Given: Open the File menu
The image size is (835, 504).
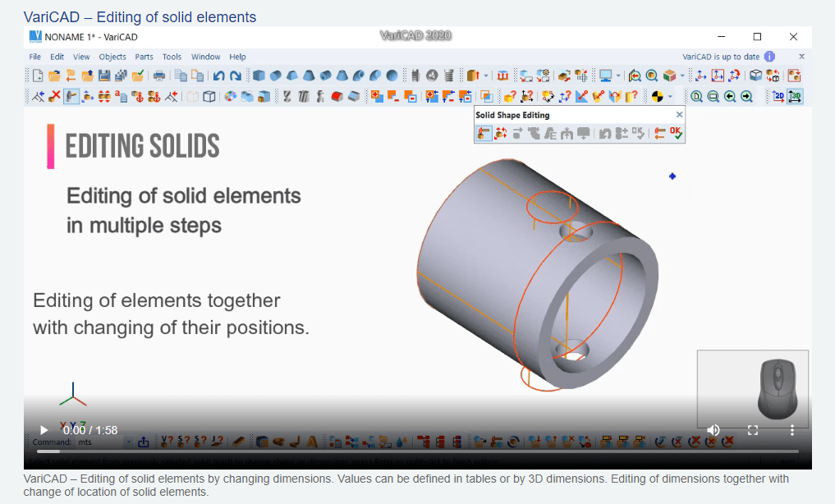Looking at the screenshot, I should click(x=35, y=57).
